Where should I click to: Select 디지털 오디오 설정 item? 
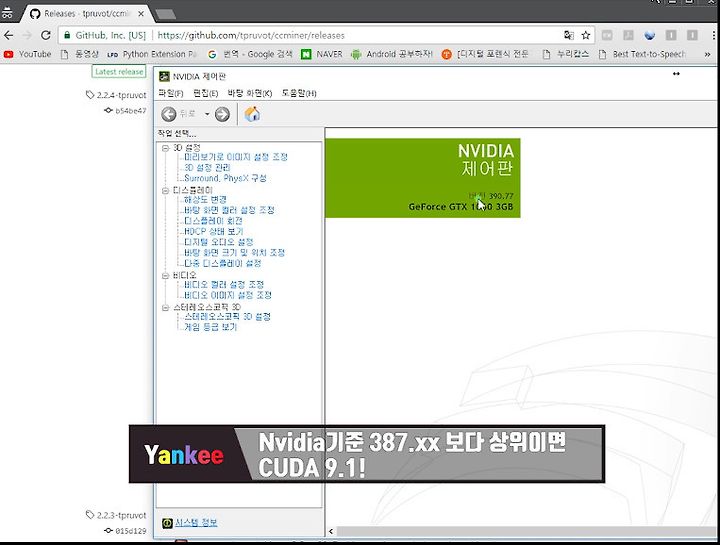point(219,242)
